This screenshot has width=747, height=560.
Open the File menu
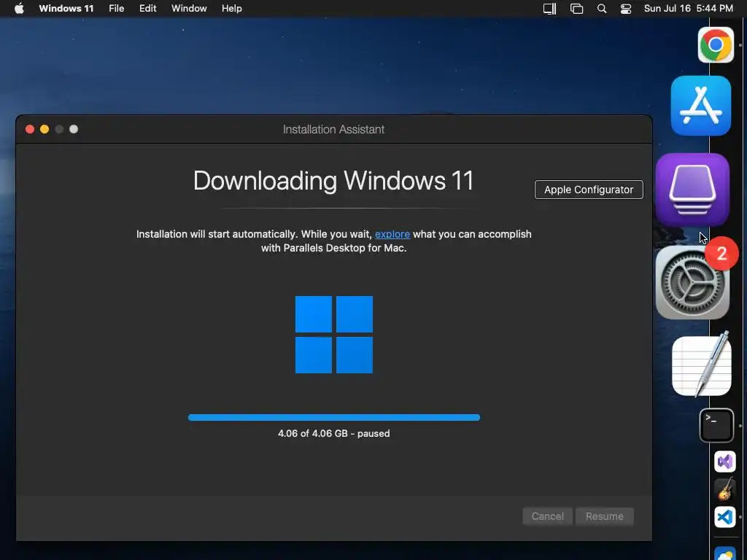pos(116,9)
